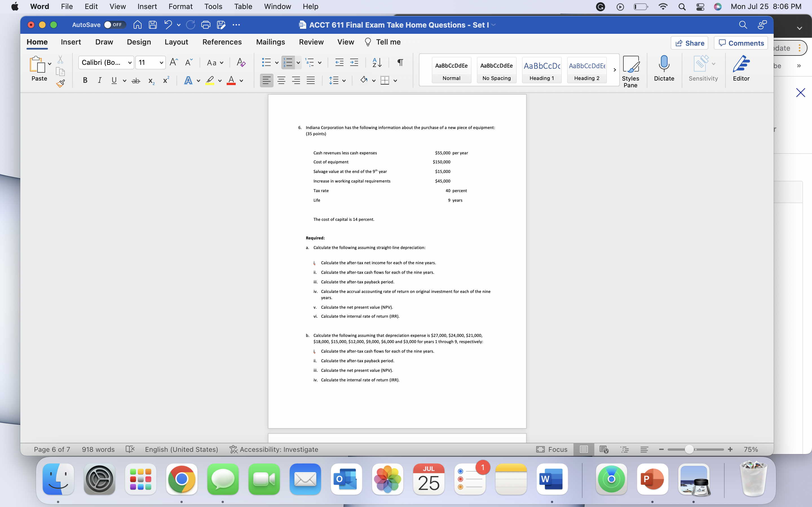Toggle bold formatting
This screenshot has width=812, height=507.
(85, 80)
